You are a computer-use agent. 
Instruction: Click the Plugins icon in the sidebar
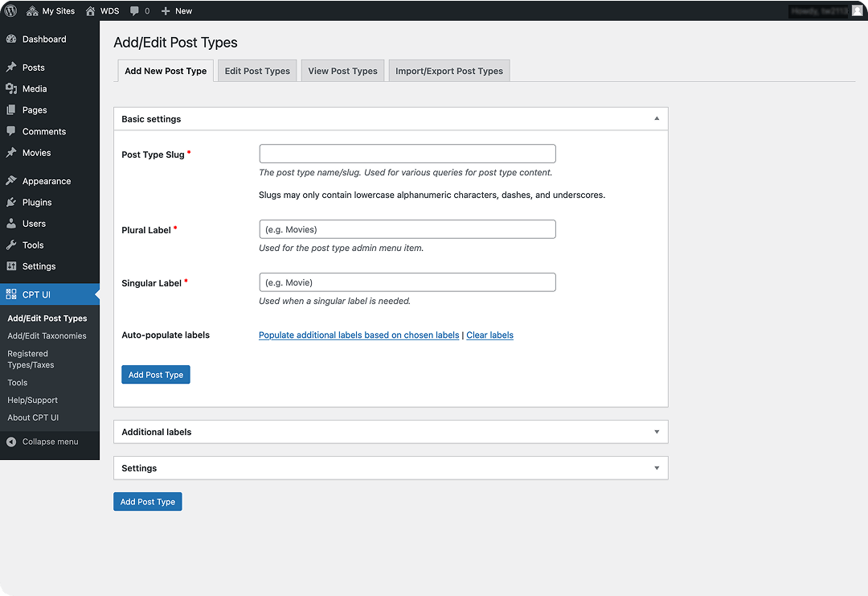click(13, 202)
